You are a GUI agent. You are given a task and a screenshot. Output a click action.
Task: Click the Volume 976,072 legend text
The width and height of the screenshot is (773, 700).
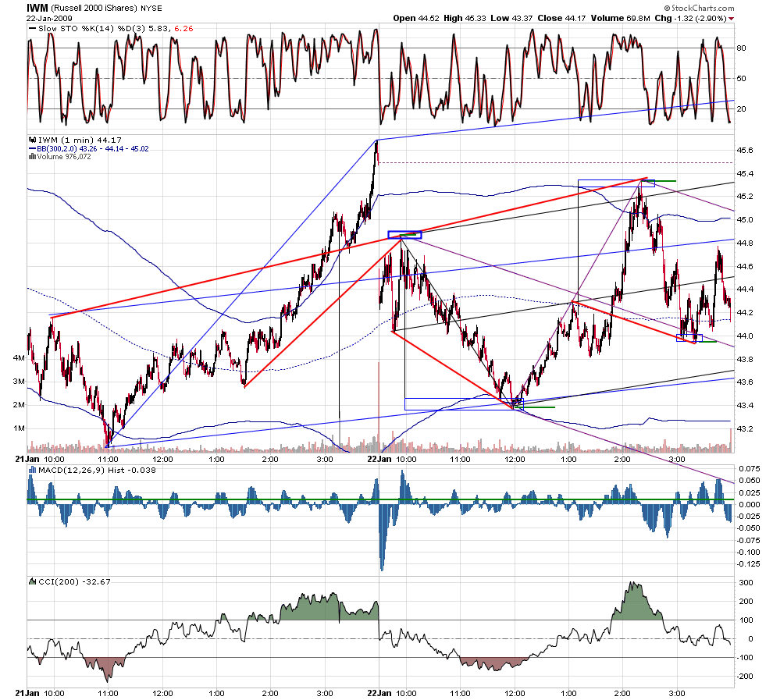64,157
